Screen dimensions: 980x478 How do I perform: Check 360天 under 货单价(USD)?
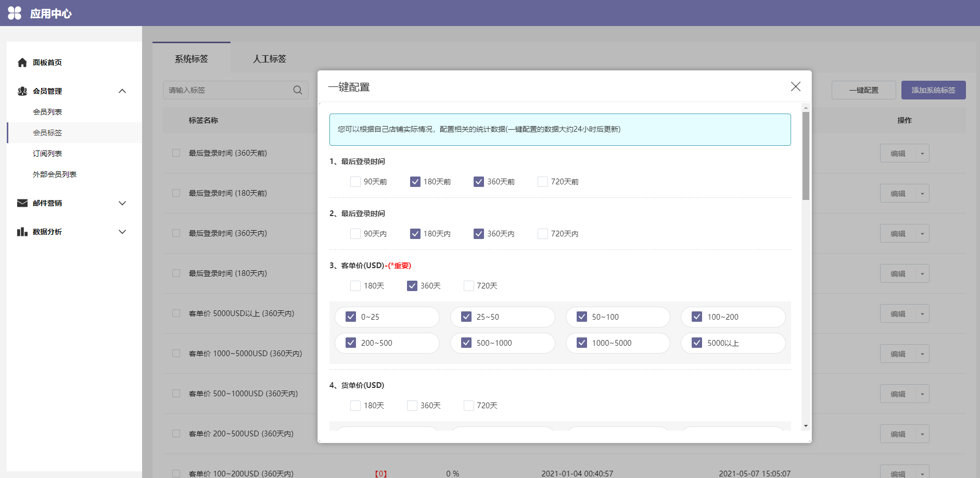(412, 406)
